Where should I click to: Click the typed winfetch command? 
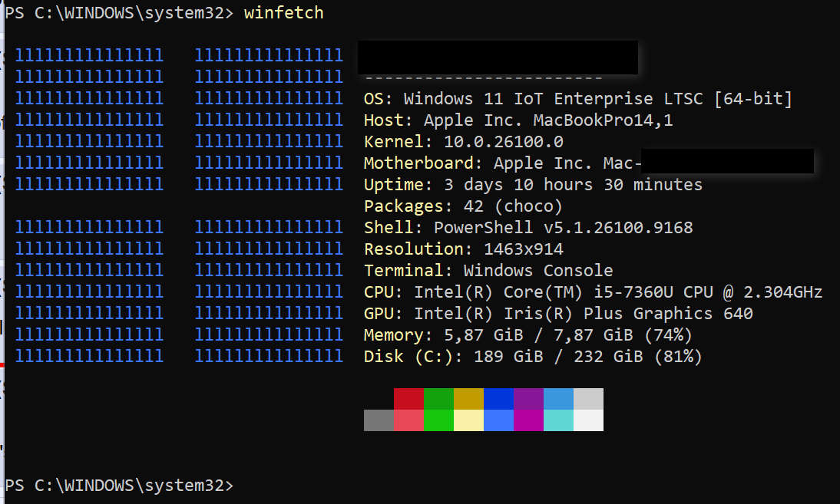coord(284,13)
